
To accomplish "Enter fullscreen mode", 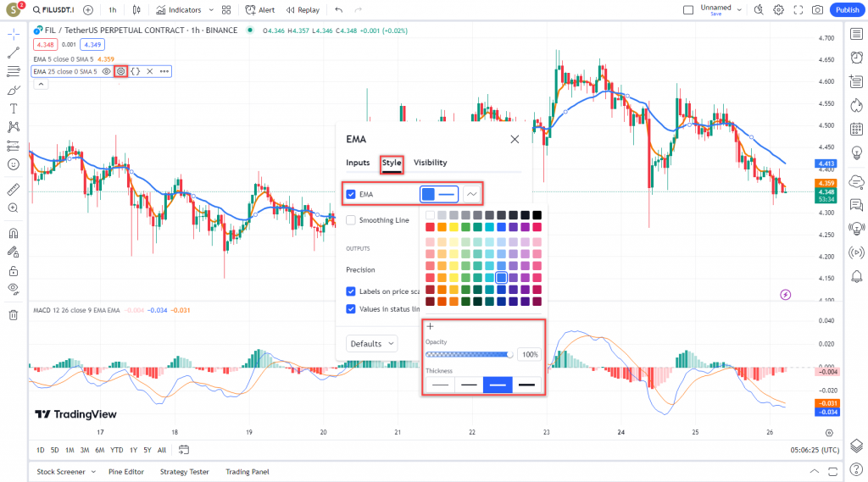I will click(x=798, y=10).
